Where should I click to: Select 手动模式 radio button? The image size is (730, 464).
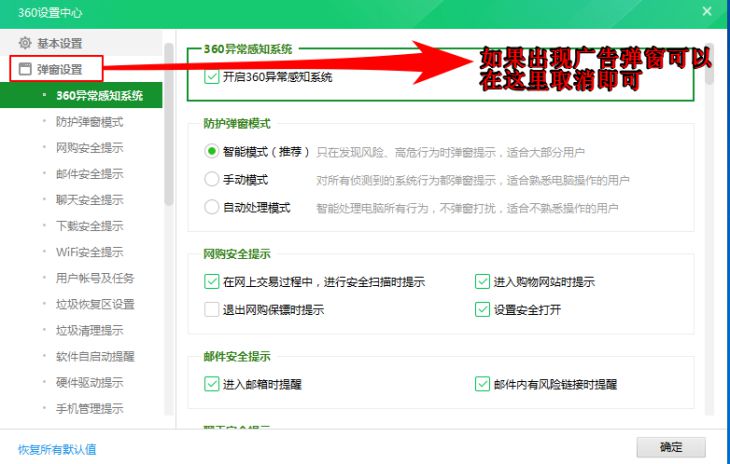211,179
